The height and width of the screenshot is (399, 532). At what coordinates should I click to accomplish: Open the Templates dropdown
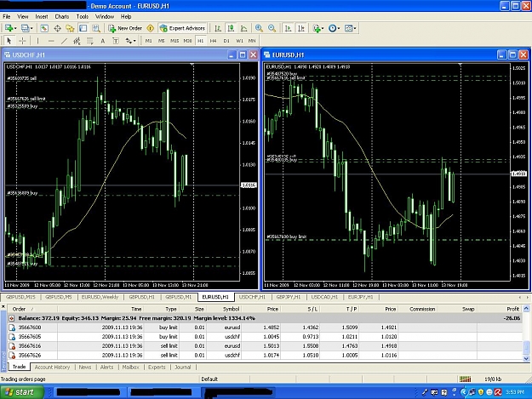tap(350, 28)
